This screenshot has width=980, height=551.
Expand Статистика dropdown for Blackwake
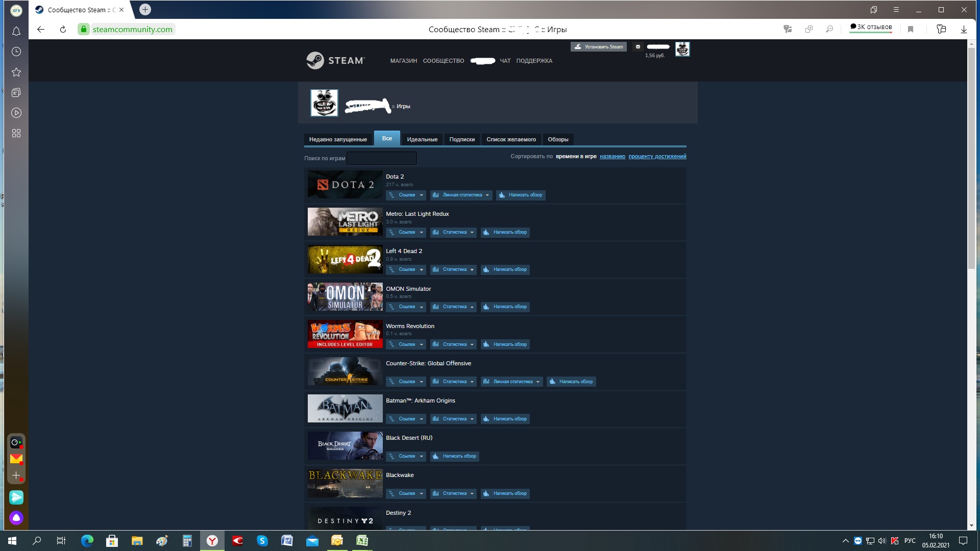pyautogui.click(x=453, y=493)
